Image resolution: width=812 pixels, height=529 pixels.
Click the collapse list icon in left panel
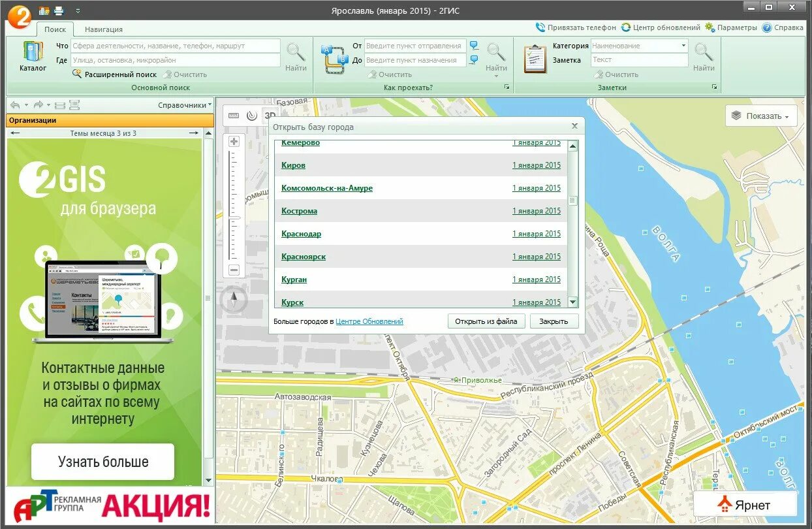(60, 105)
